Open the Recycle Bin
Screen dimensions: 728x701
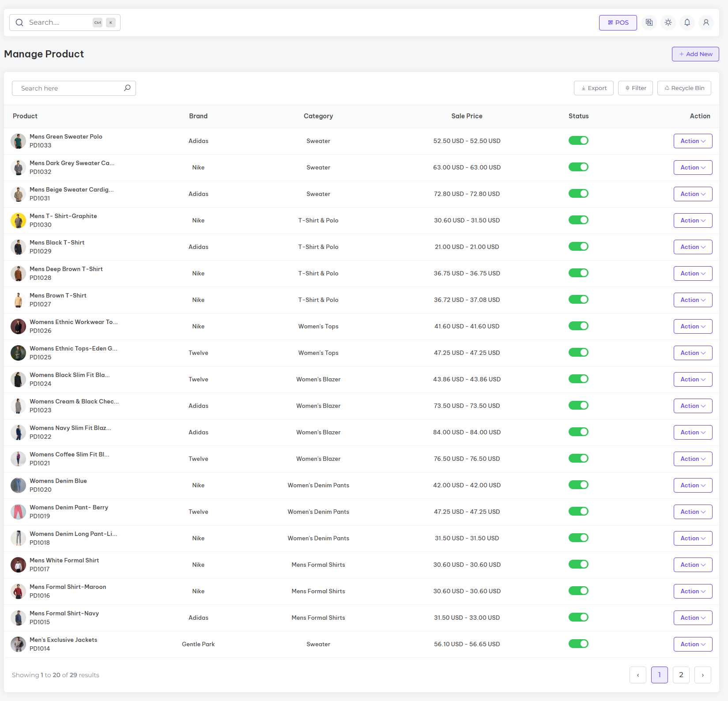point(684,88)
